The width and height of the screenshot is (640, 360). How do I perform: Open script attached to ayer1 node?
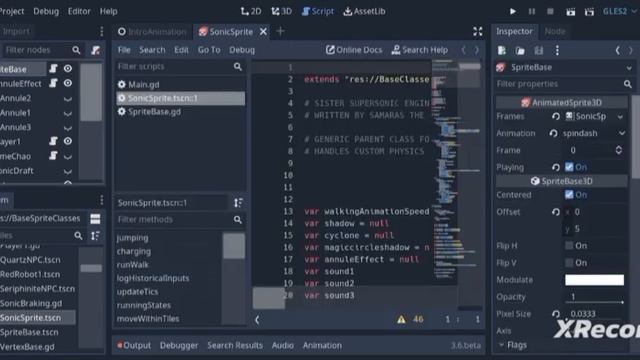point(53,141)
